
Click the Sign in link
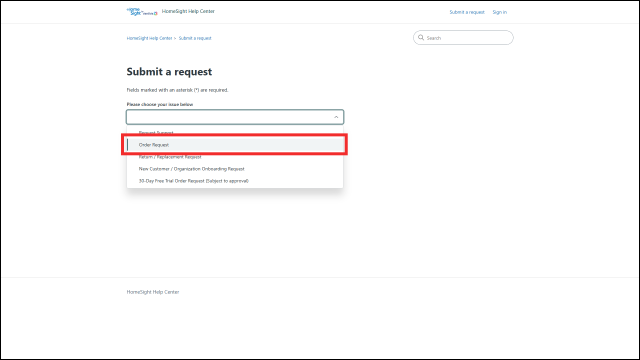click(x=500, y=12)
